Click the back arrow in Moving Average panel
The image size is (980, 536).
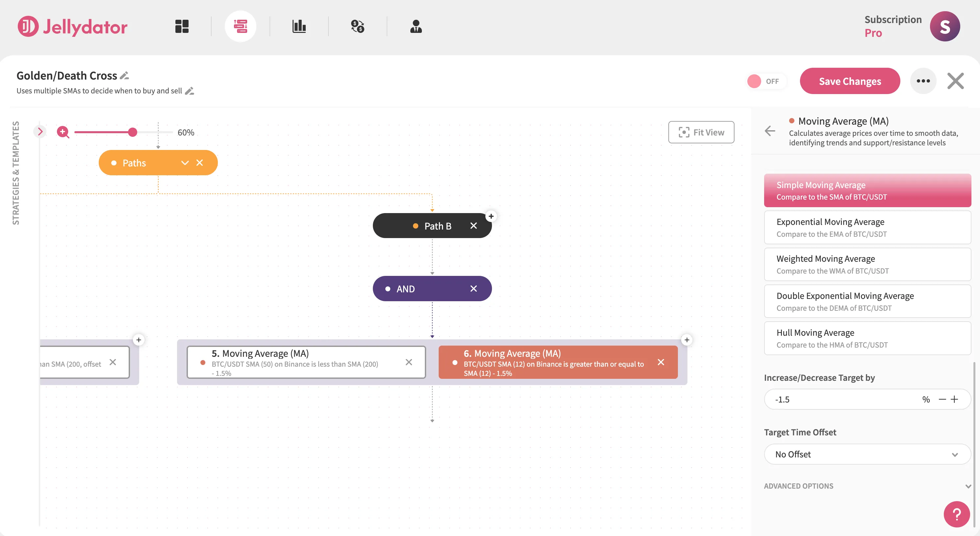pos(770,131)
